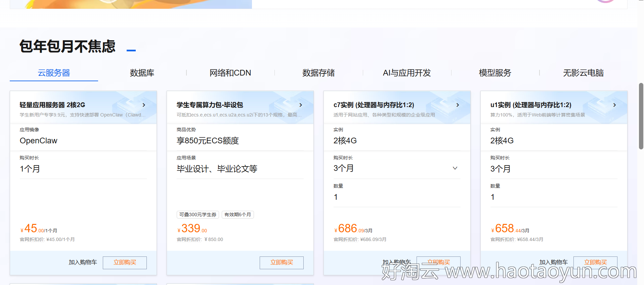Select the OpenClaw application image value

point(39,141)
